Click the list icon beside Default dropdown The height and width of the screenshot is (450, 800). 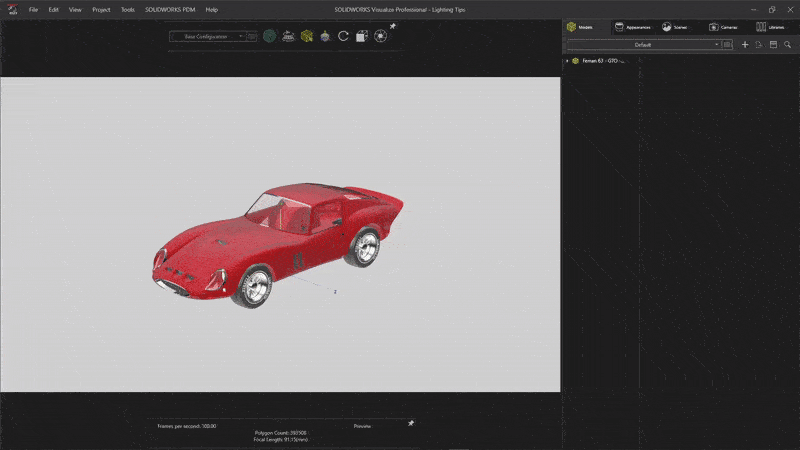coord(728,45)
